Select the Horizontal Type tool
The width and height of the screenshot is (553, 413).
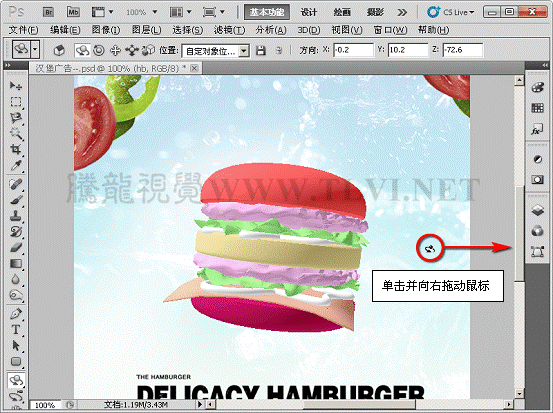click(x=15, y=329)
